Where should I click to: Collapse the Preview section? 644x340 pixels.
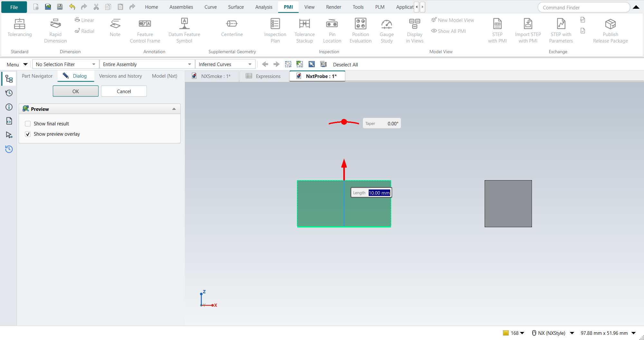coord(174,109)
